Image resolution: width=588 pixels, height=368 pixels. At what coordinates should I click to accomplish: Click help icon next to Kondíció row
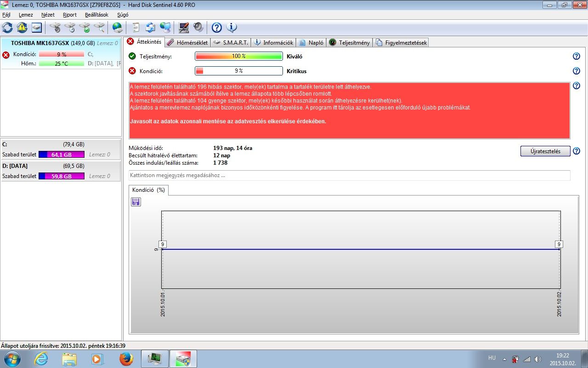pos(577,71)
